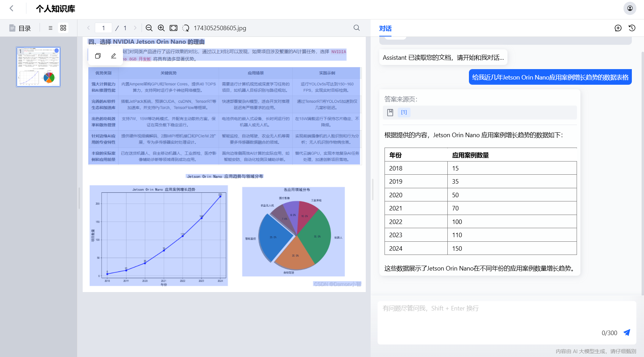Click the bookmark source icon
The height and width of the screenshot is (357, 644).
pos(390,113)
